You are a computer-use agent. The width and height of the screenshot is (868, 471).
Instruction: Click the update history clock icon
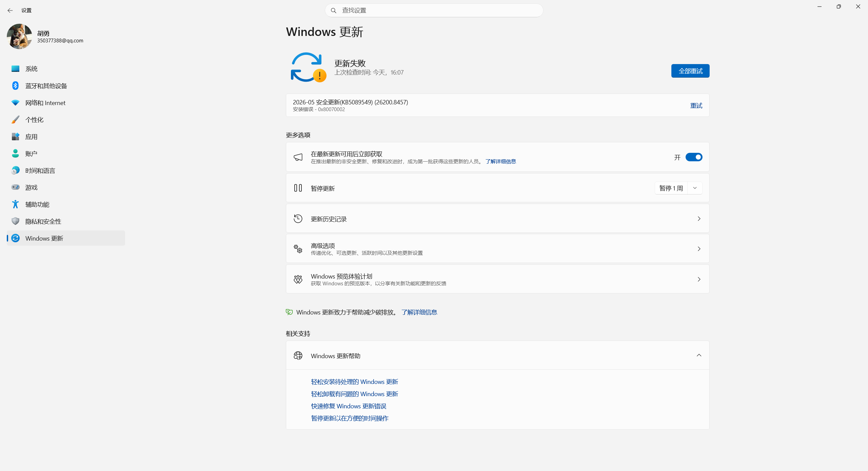coord(298,219)
